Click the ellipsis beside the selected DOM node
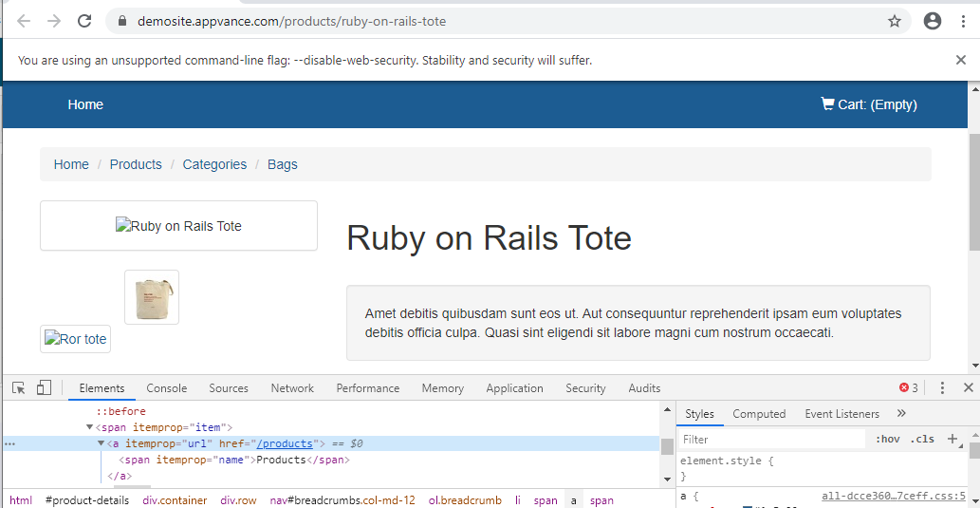980x508 pixels. [x=9, y=443]
